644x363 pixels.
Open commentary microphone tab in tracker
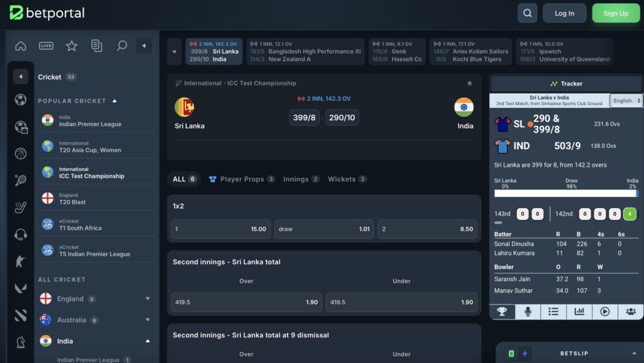[528, 311]
